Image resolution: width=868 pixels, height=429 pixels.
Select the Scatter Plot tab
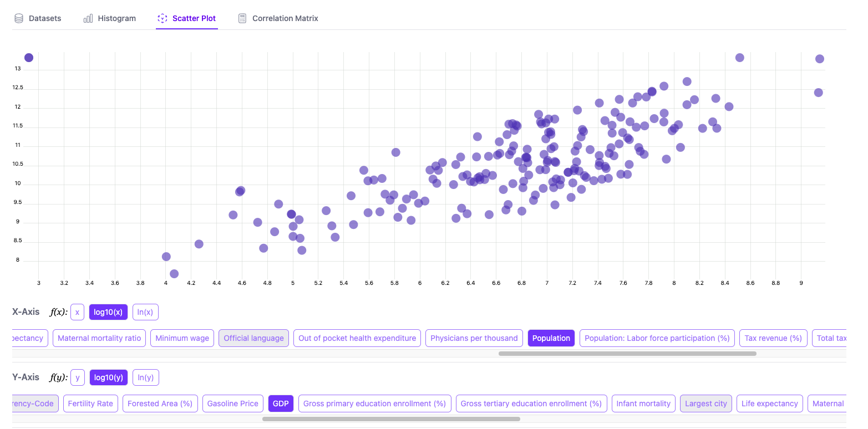click(x=187, y=18)
